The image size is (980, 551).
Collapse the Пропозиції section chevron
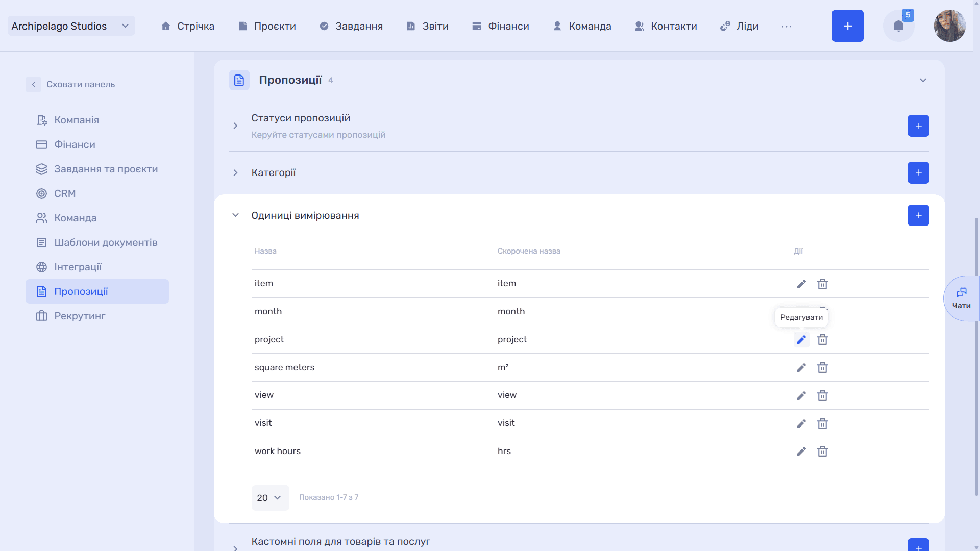click(x=923, y=80)
